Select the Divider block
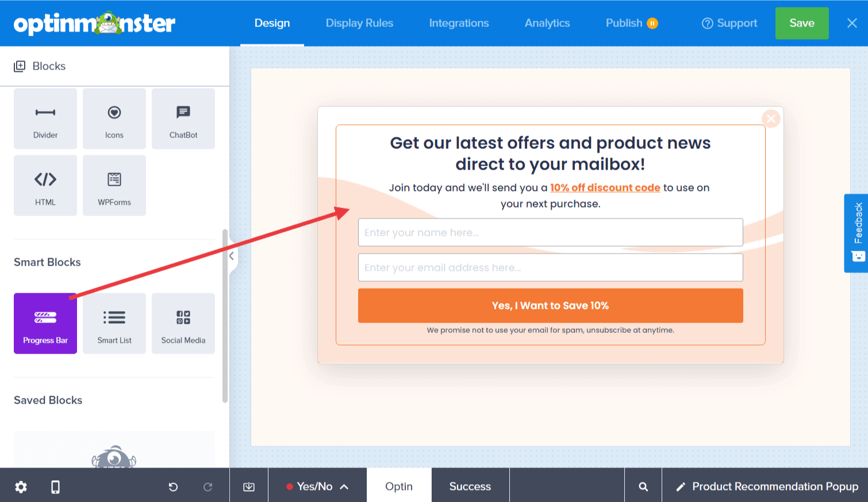The image size is (868, 502). click(x=45, y=118)
